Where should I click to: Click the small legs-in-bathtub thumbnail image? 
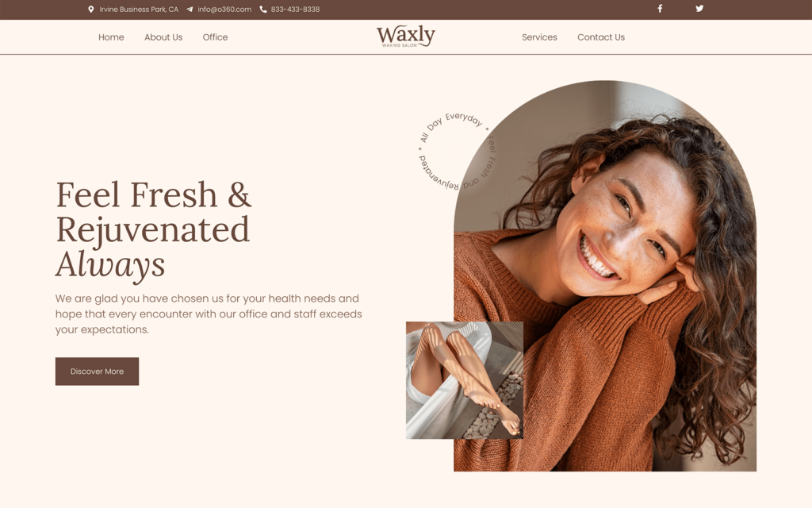(x=465, y=380)
